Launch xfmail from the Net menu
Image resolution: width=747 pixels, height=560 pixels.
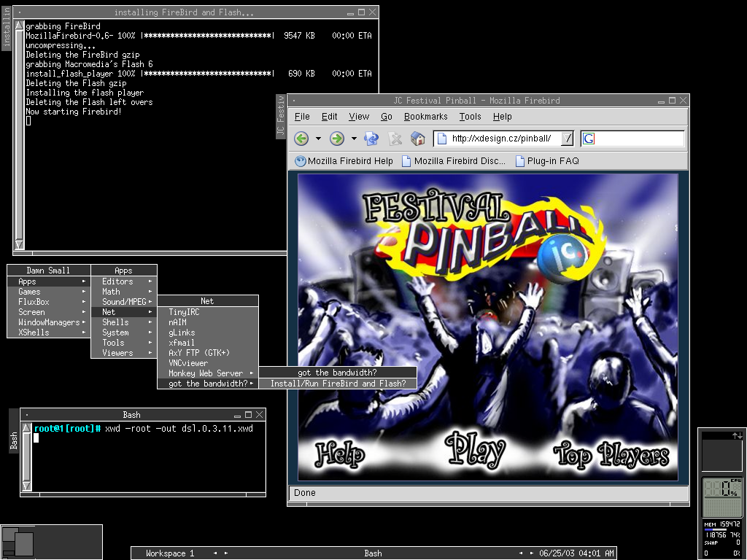point(208,343)
